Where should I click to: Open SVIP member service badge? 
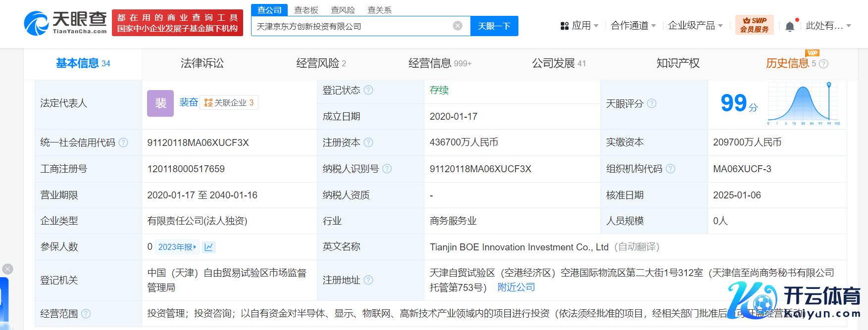tap(754, 25)
